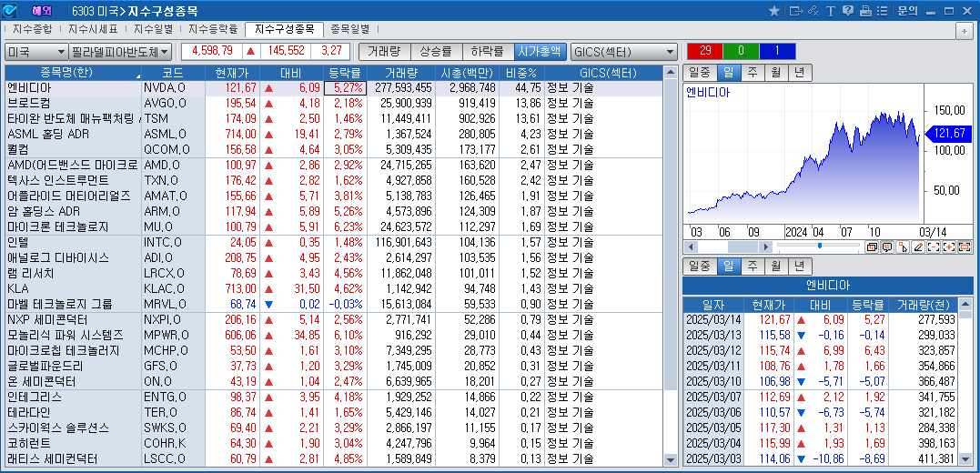
Task: Click the chart zoom slider handle
Action: point(820,246)
